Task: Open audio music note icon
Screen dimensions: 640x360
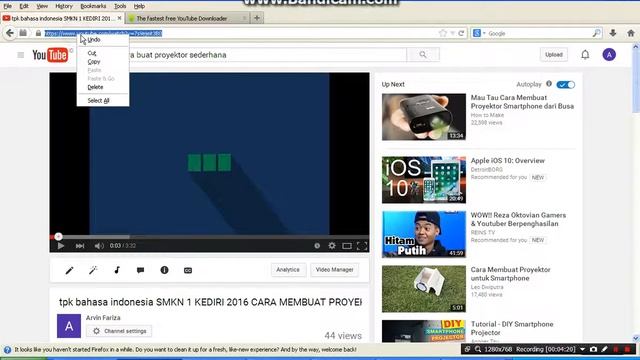Action: coord(117,270)
